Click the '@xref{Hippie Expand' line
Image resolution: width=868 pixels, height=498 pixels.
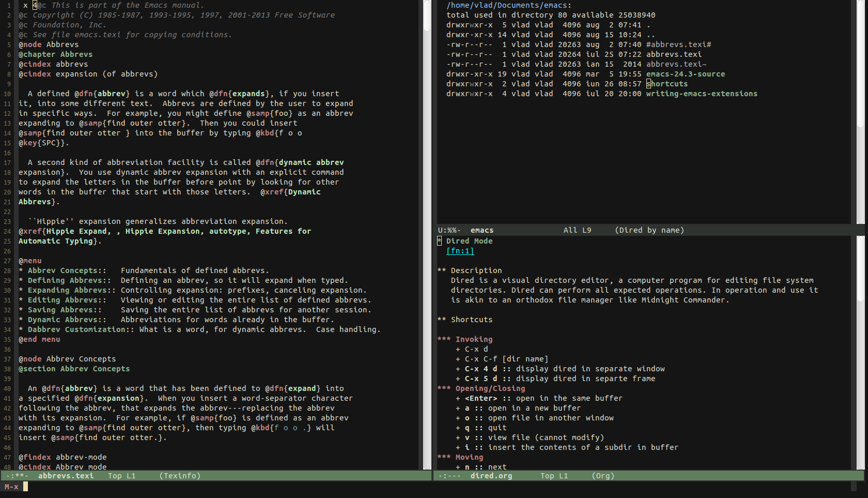point(165,231)
